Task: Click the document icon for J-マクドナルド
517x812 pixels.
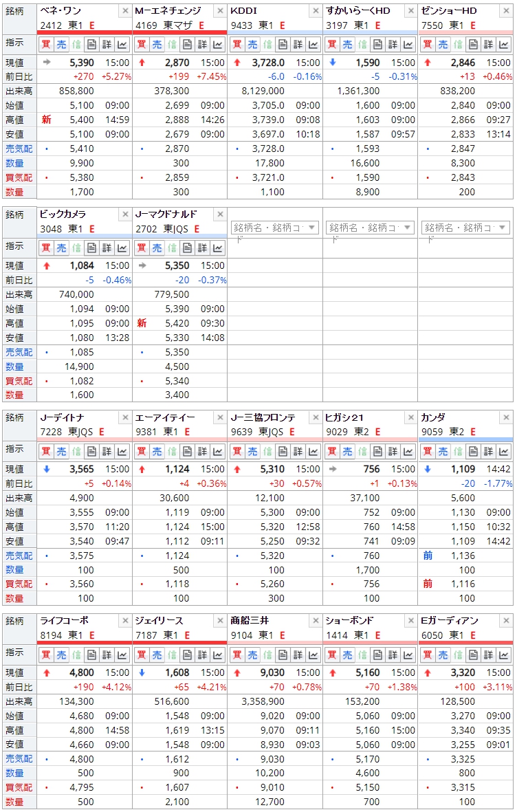Action: pyautogui.click(x=187, y=248)
